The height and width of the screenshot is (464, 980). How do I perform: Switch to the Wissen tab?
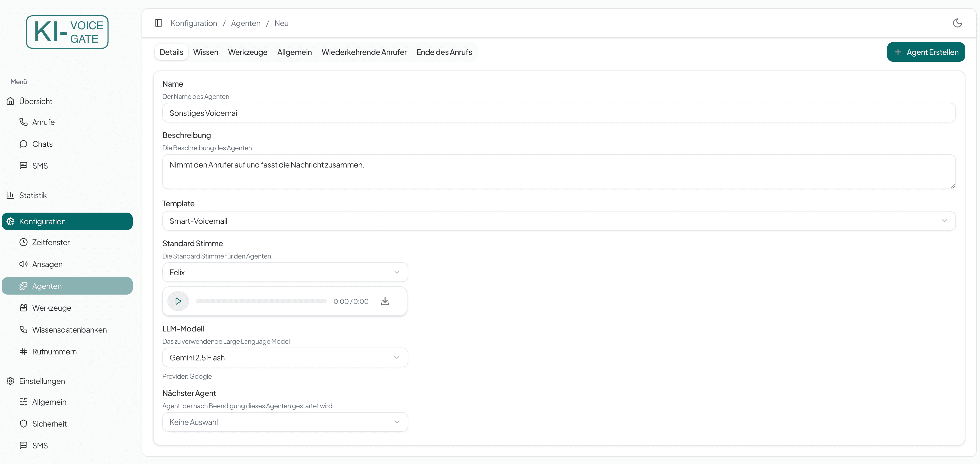pos(206,52)
